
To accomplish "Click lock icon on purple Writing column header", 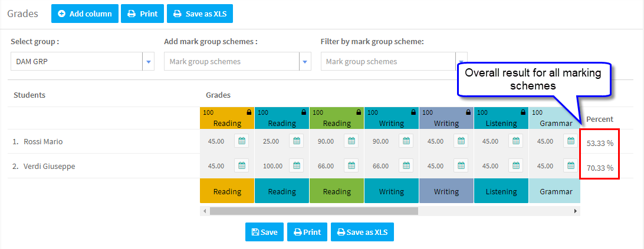I will click(x=468, y=112).
